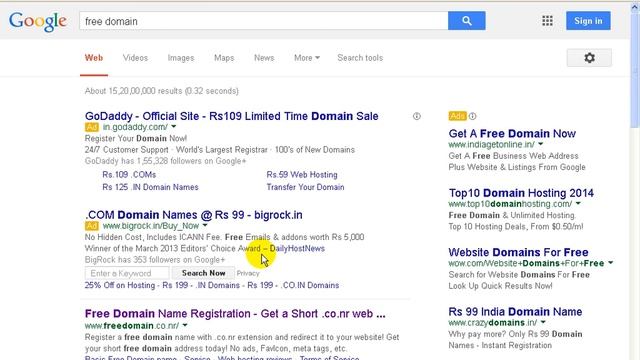Image resolution: width=640 pixels, height=360 pixels.
Task: Click the Search Now button
Action: tap(203, 273)
